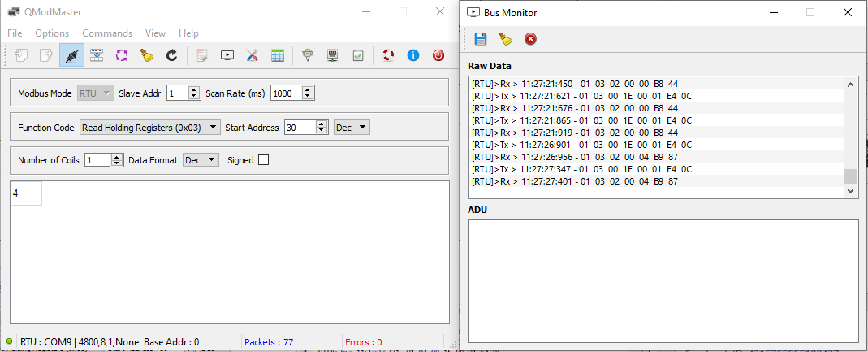The image size is (868, 352).
Task: Click the 'Errors : 0' status text
Action: 363,342
